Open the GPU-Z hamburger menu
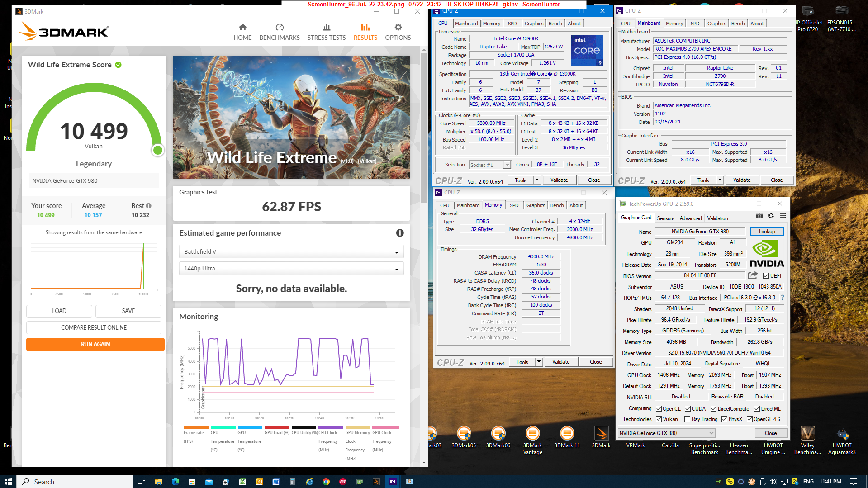Viewport: 868px width, 488px height. tap(783, 216)
